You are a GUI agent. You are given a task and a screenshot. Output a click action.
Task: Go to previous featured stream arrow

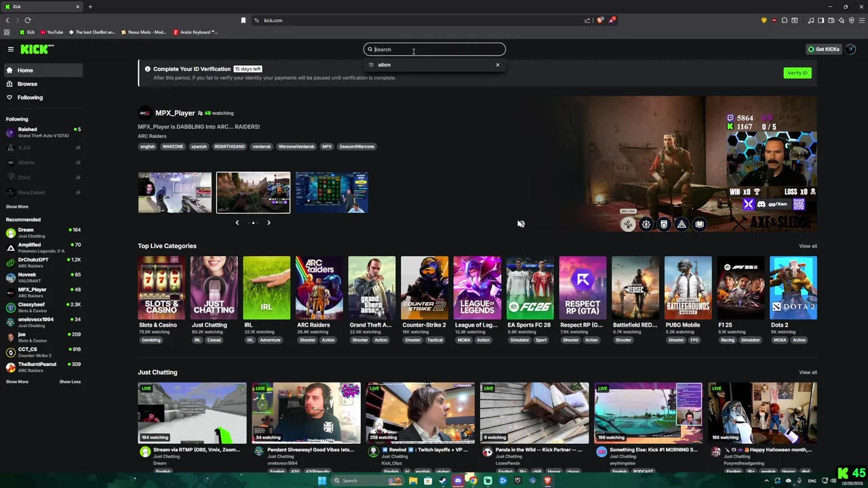pos(237,222)
